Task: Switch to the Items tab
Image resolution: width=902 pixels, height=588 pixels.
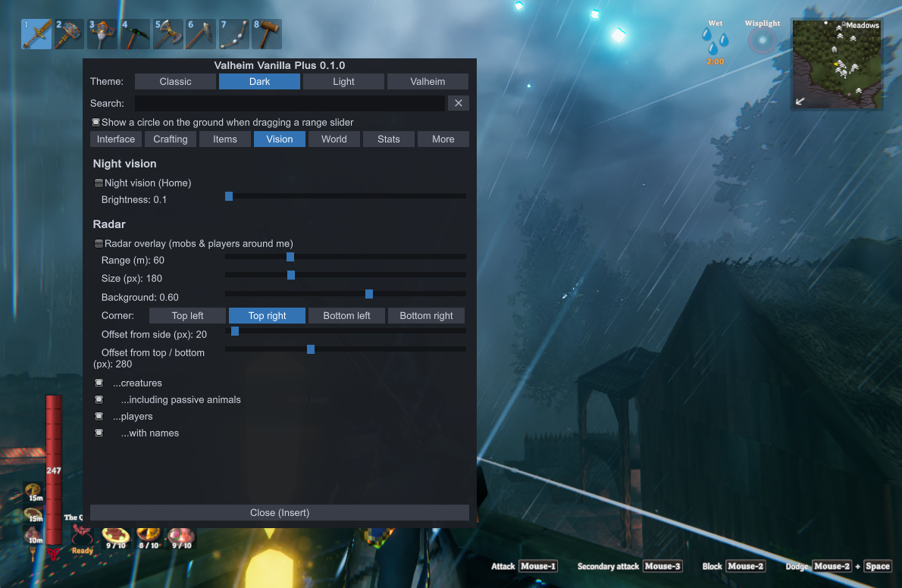Action: (225, 139)
